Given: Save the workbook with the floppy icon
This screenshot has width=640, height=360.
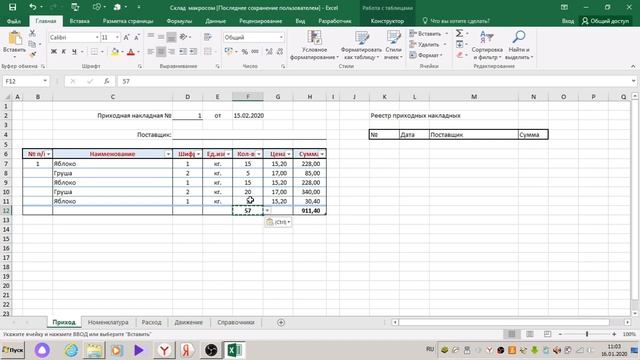Looking at the screenshot, I should (x=12, y=7).
